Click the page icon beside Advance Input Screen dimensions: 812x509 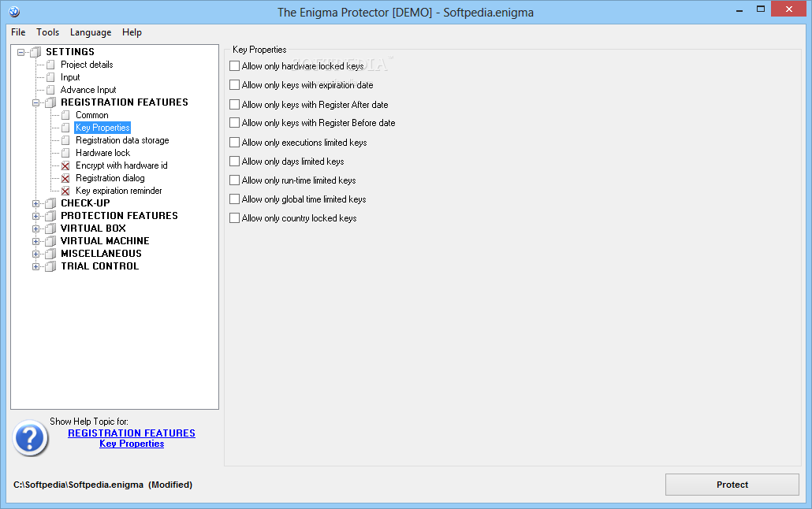coord(50,90)
